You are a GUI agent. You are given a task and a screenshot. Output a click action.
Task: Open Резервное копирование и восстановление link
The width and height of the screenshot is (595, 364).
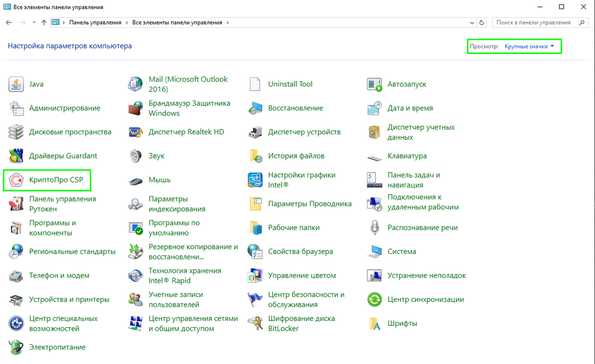pos(193,251)
